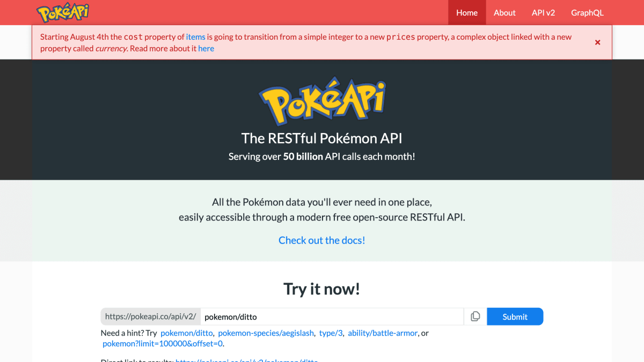Viewport: 644px width, 362px height.
Task: Open 'Check out the docs!' link
Action: click(322, 240)
